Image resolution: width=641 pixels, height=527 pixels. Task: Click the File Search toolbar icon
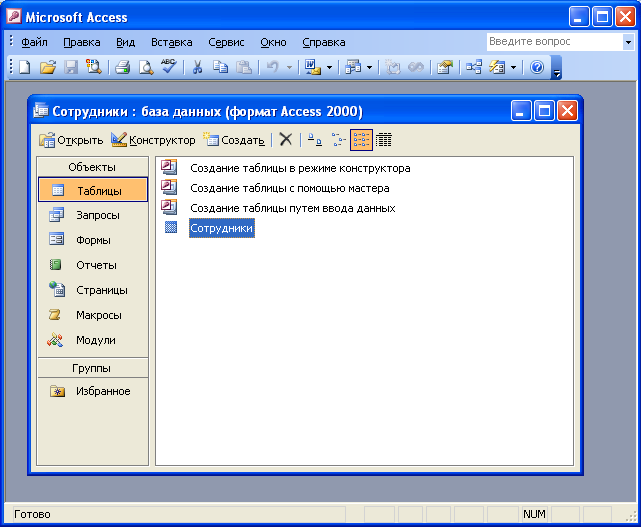click(x=94, y=67)
